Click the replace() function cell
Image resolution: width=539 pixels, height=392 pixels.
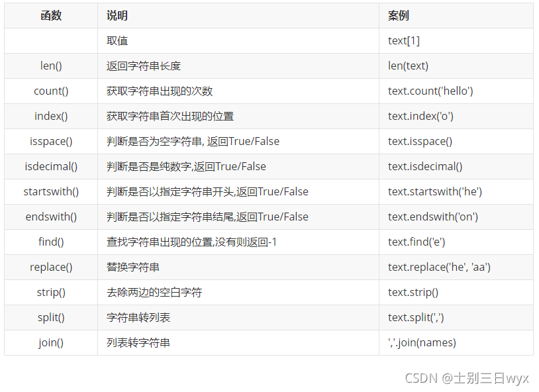[51, 267]
